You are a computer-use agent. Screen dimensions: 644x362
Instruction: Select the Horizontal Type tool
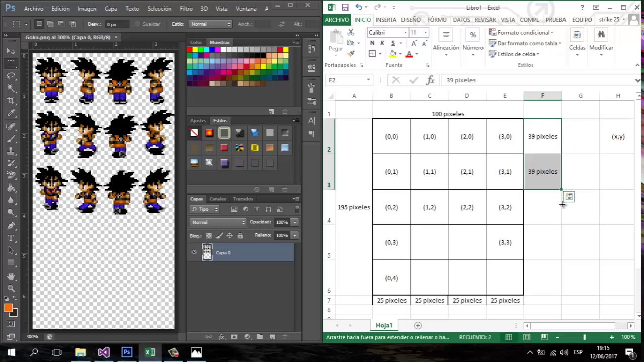pos(11,238)
